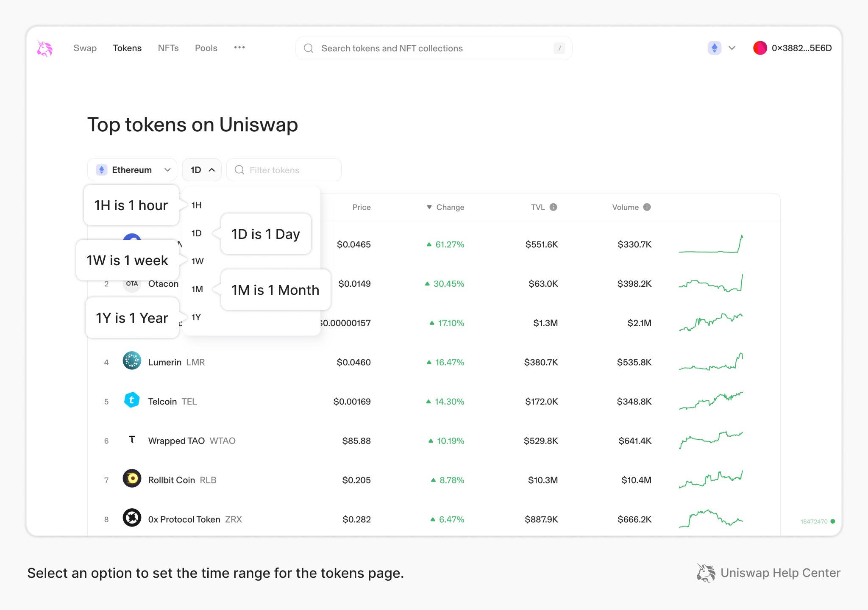Click the slash shortcut badge in search bar
This screenshot has width=868, height=610.
click(x=559, y=48)
